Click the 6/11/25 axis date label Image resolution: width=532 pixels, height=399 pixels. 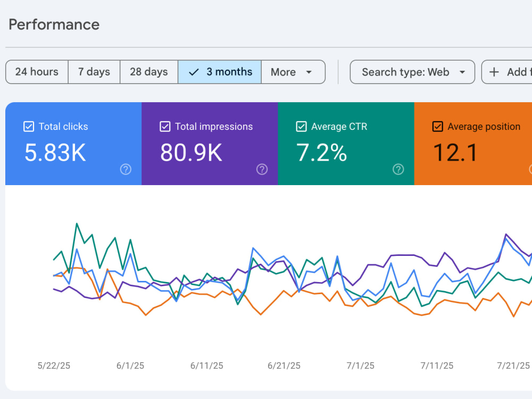click(x=206, y=366)
